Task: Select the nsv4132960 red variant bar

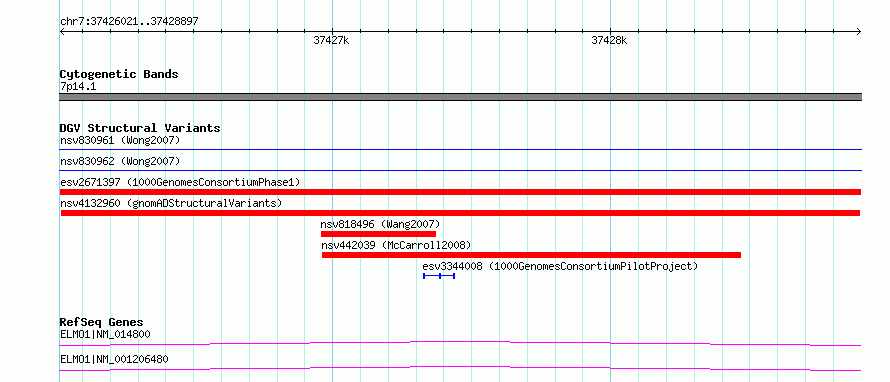Action: click(460, 213)
